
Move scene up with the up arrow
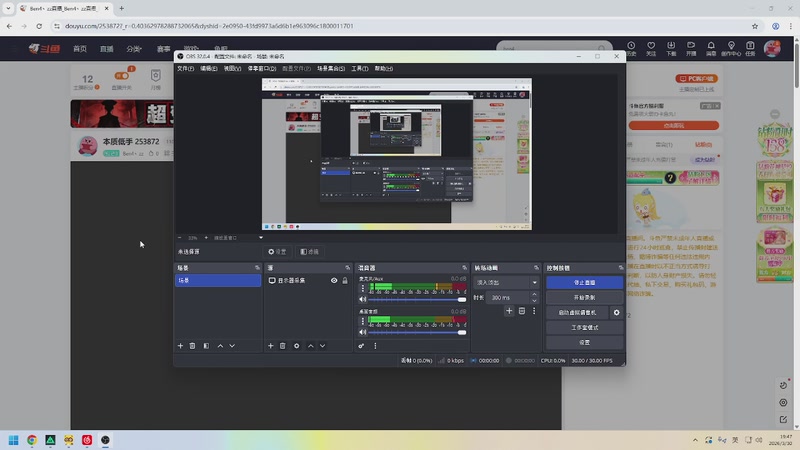(x=220, y=346)
